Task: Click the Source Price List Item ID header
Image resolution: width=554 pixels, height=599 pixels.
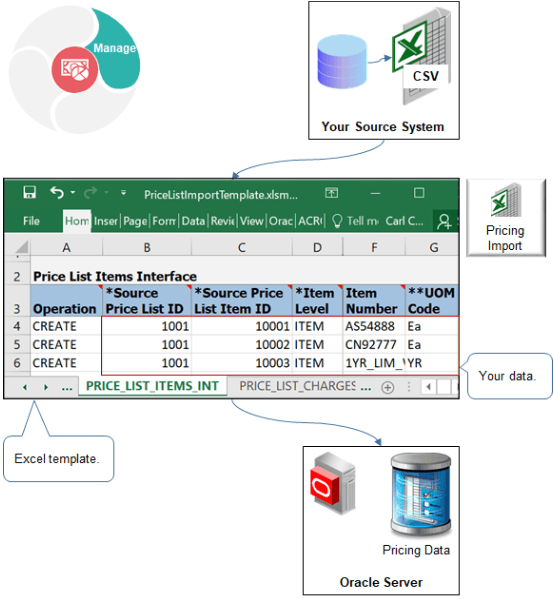Action: click(241, 300)
